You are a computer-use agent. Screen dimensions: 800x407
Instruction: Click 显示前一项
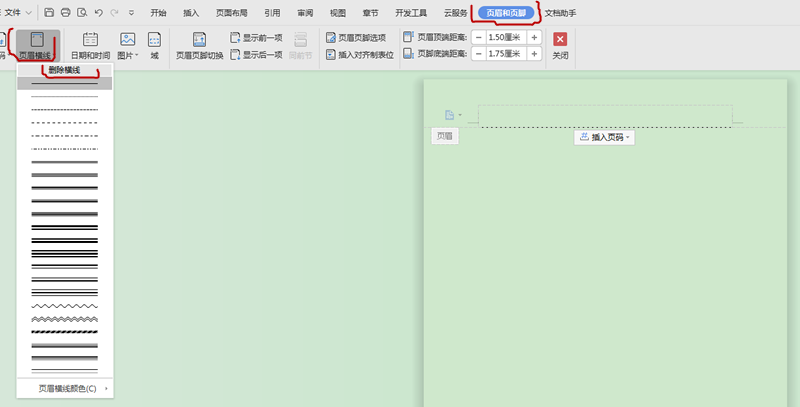(x=257, y=38)
